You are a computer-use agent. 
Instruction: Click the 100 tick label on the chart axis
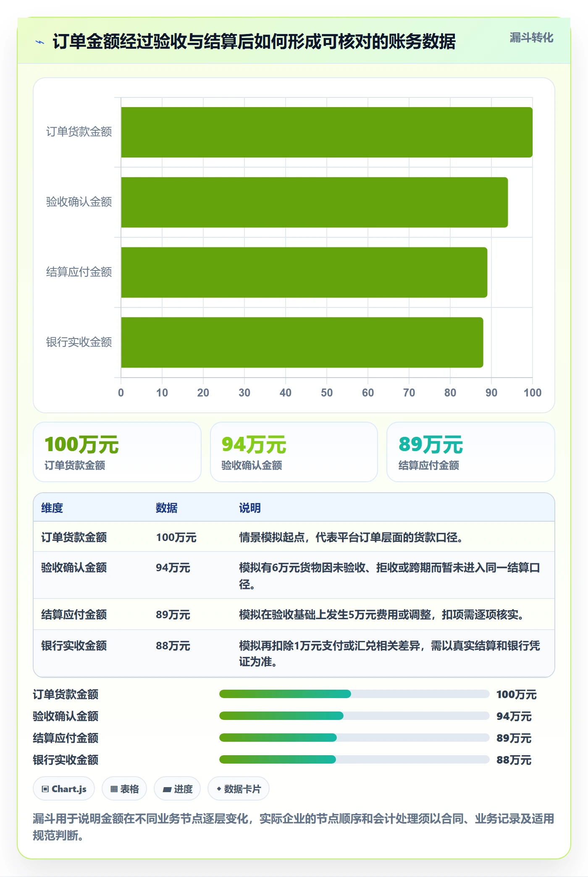(533, 393)
